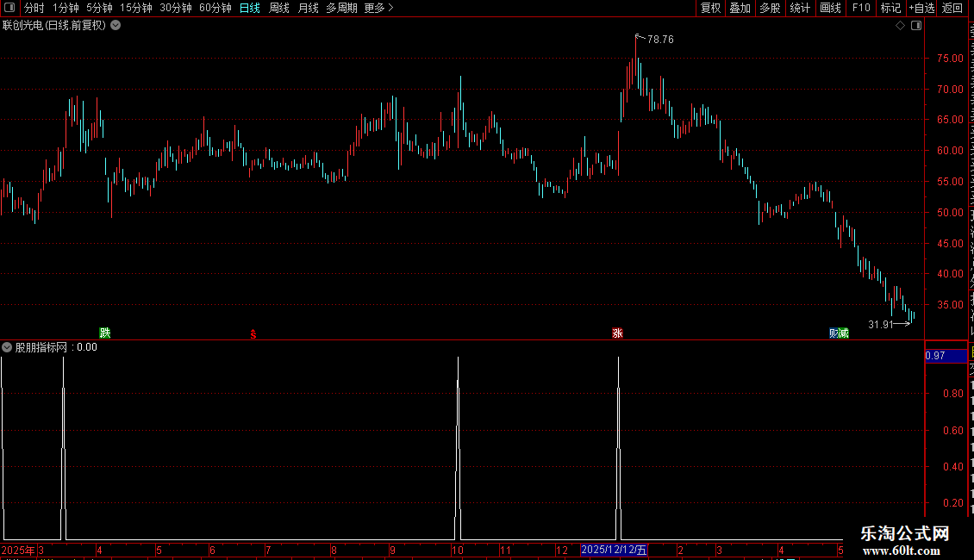Click the 50.00 price axis label
The width and height of the screenshot is (974, 560).
pyautogui.click(x=950, y=212)
